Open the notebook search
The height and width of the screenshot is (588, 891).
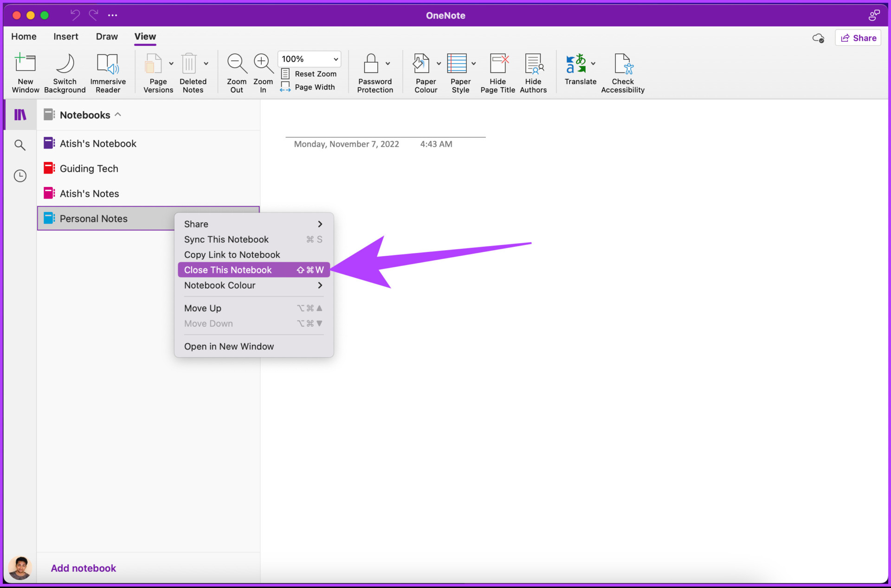click(20, 145)
